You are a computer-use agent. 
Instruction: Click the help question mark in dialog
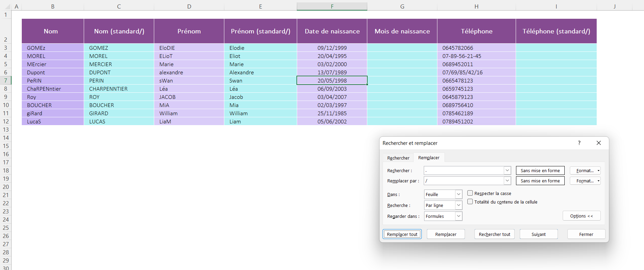[579, 143]
